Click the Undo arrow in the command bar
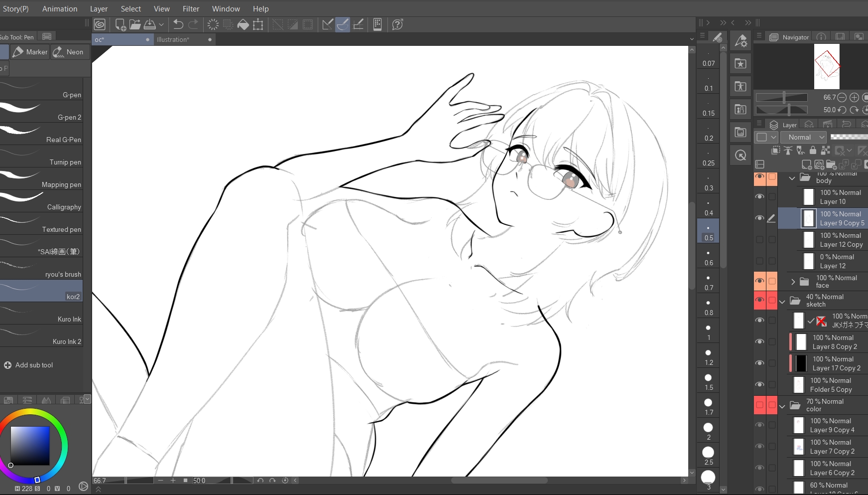 [178, 24]
